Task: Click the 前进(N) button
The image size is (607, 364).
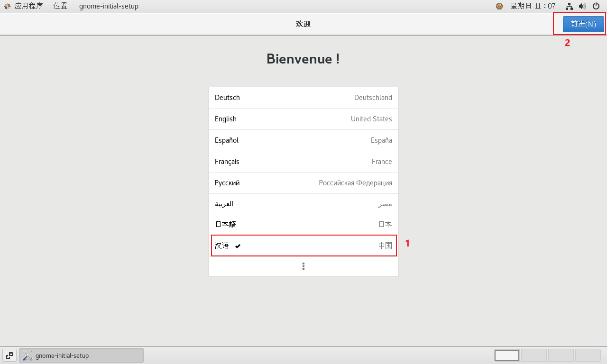Action: click(583, 24)
